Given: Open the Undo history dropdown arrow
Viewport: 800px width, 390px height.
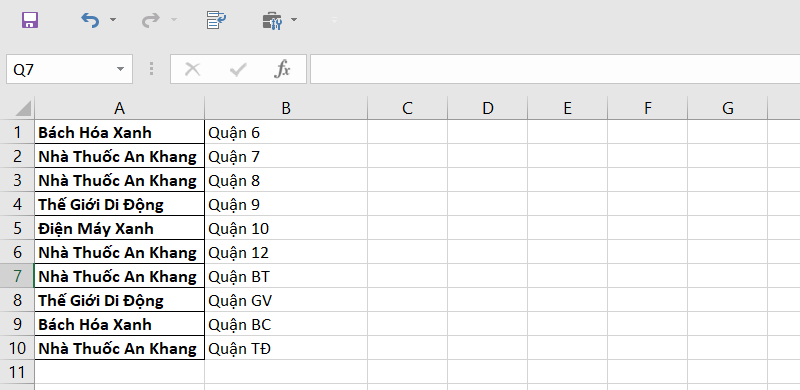Looking at the screenshot, I should coord(113,20).
